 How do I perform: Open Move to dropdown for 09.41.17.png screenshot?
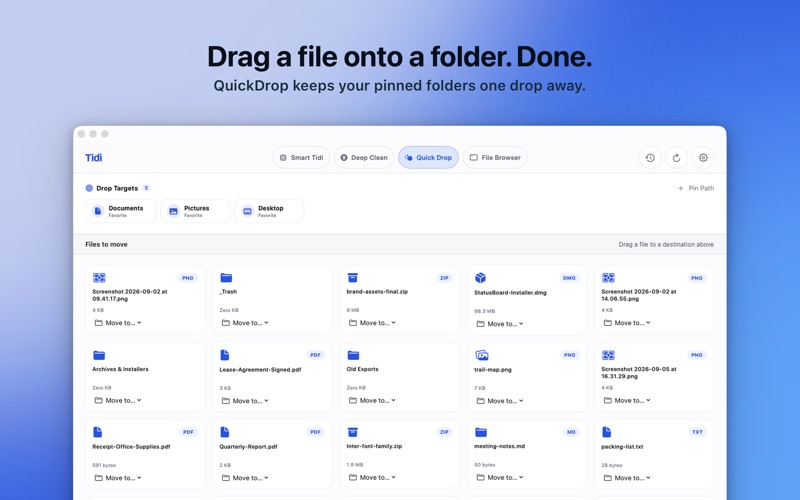(x=118, y=323)
